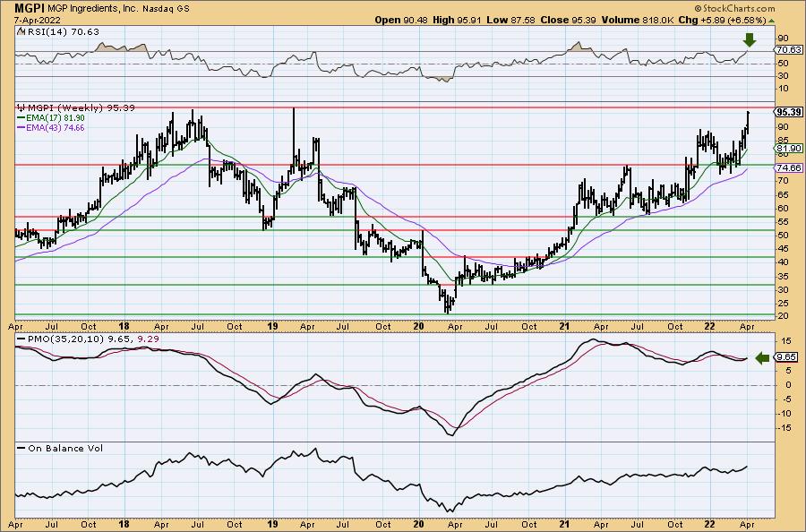Click the On Balance Vol label
The width and height of the screenshot is (806, 532).
pos(61,448)
